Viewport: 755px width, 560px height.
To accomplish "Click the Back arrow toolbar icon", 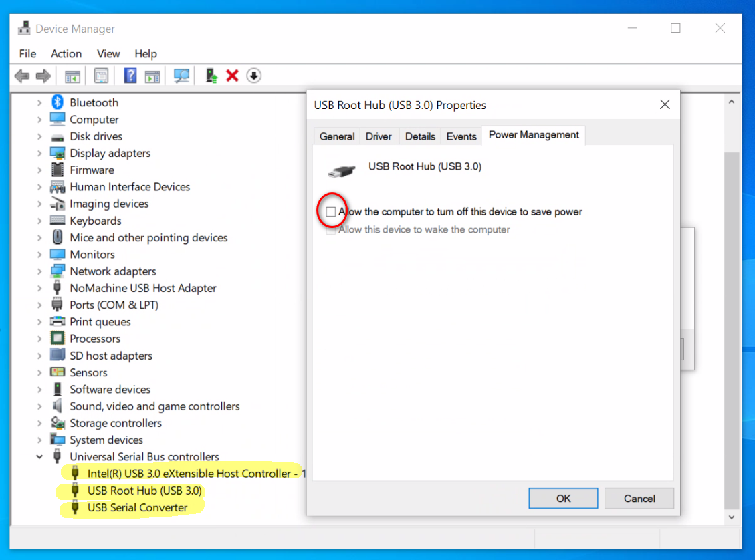I will coord(22,76).
